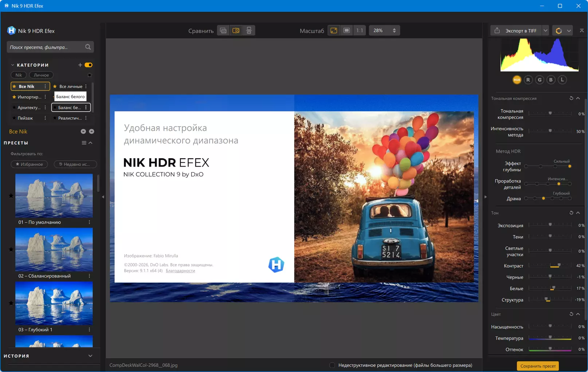Click the fill-view zoom icon
The width and height of the screenshot is (588, 372).
coord(347,31)
